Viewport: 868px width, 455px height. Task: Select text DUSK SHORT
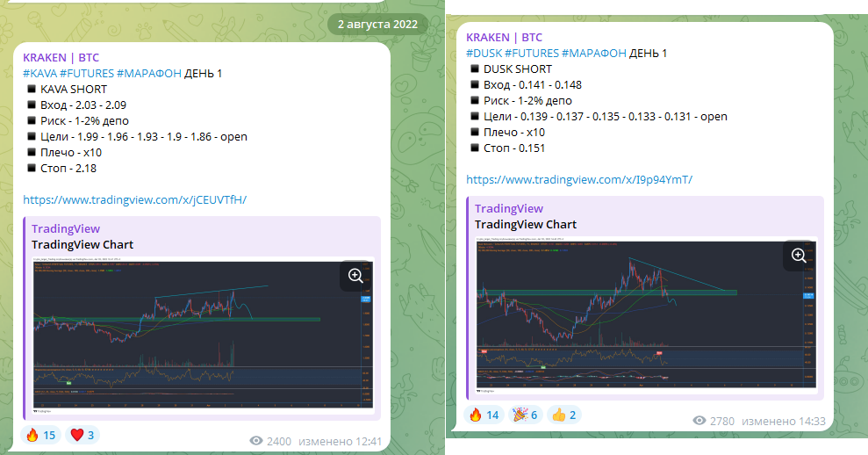(518, 69)
